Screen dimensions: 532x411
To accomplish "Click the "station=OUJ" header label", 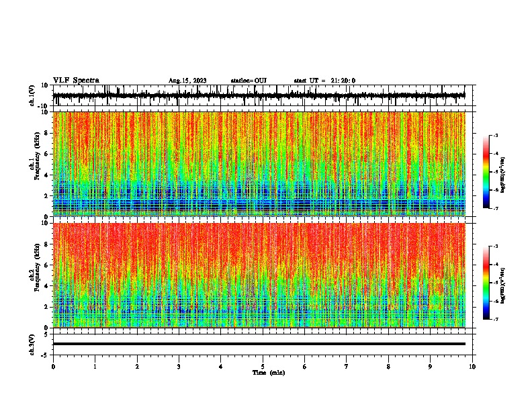I will point(249,81).
